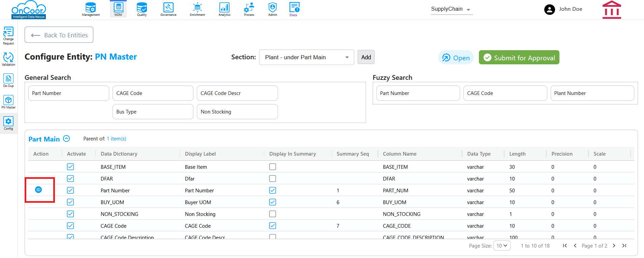Enable Display In Summary for Base Item
644x258 pixels.
273,167
